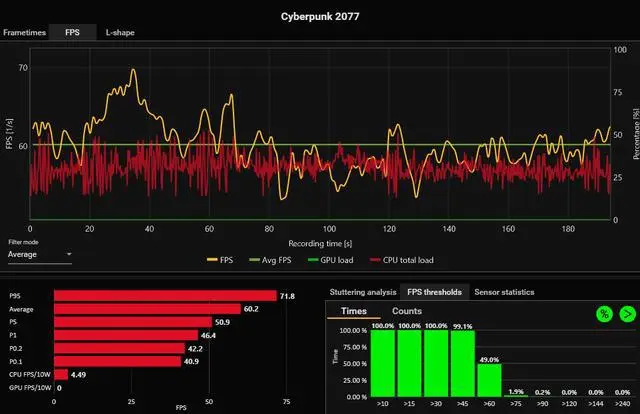Select the FPS thresholds tab
This screenshot has height=414, width=640.
434,292
